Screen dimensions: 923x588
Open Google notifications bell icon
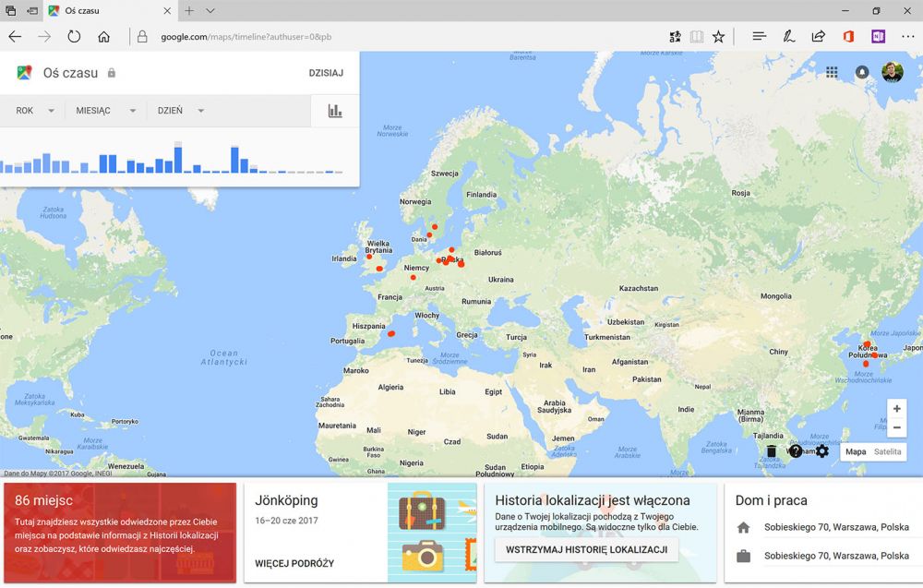pos(862,72)
